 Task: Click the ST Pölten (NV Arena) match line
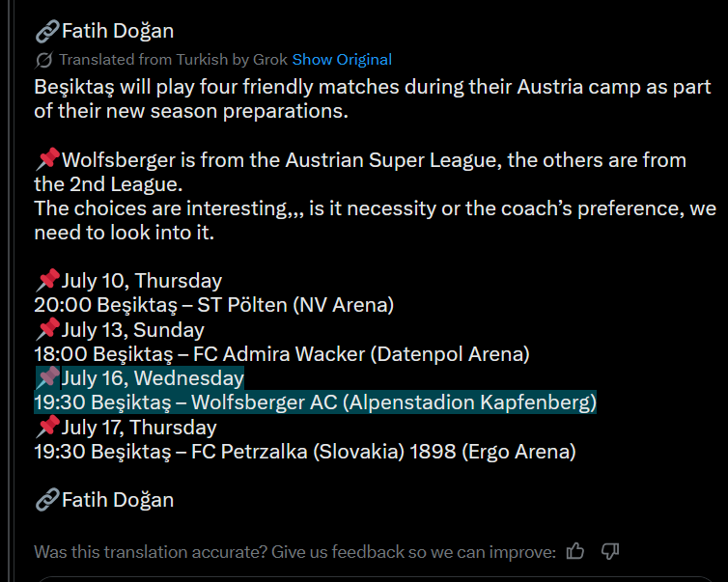tap(214, 305)
